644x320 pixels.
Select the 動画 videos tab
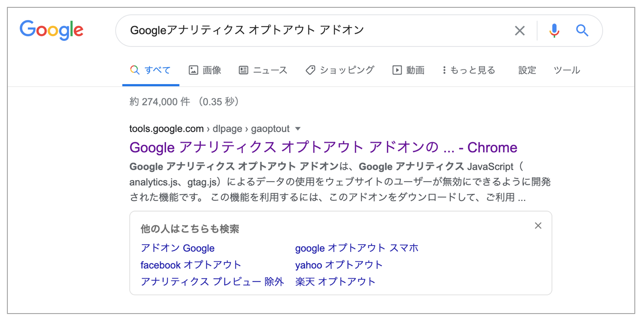coord(408,70)
